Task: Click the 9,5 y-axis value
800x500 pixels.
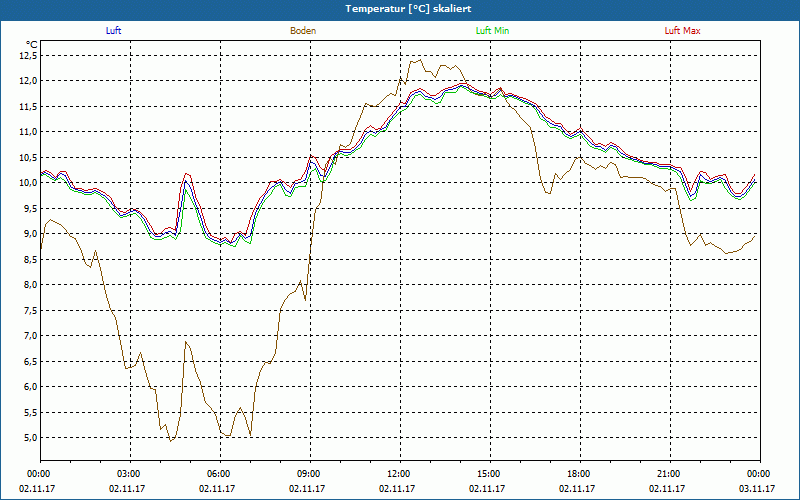Action: [30, 209]
